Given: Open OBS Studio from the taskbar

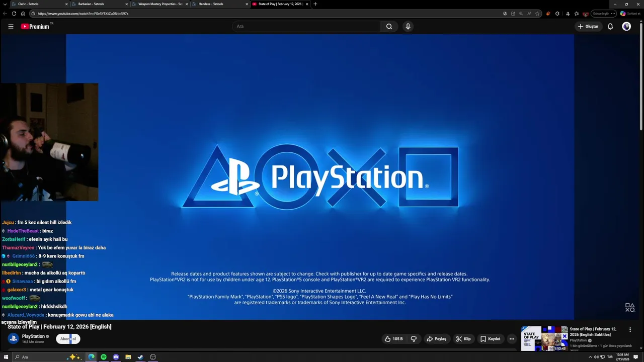Looking at the screenshot, I should pyautogui.click(x=153, y=357).
